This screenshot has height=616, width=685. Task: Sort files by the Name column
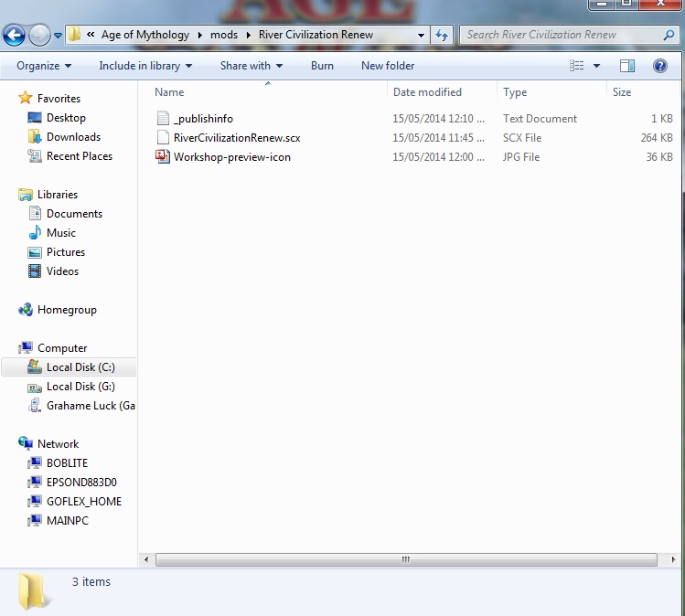pos(169,92)
